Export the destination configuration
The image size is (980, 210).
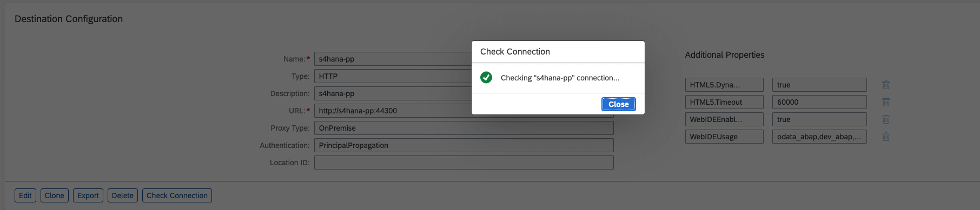[88, 195]
